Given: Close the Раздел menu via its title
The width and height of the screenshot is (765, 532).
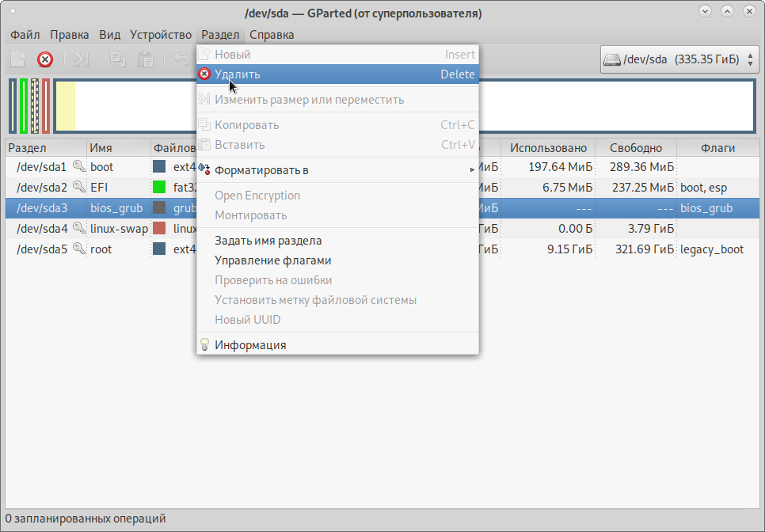Looking at the screenshot, I should [x=220, y=35].
